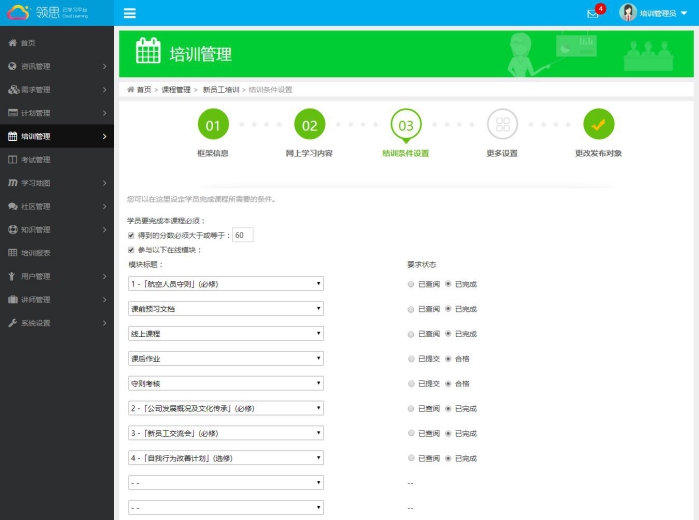Open the 2-公司发展概况及文化传承 dropdown

(226, 408)
